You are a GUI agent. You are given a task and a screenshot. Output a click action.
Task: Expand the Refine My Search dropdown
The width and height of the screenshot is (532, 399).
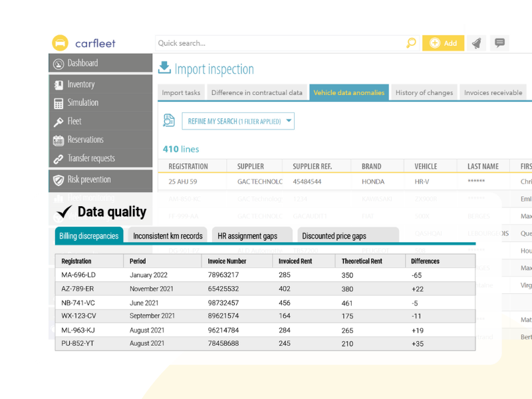pos(238,122)
